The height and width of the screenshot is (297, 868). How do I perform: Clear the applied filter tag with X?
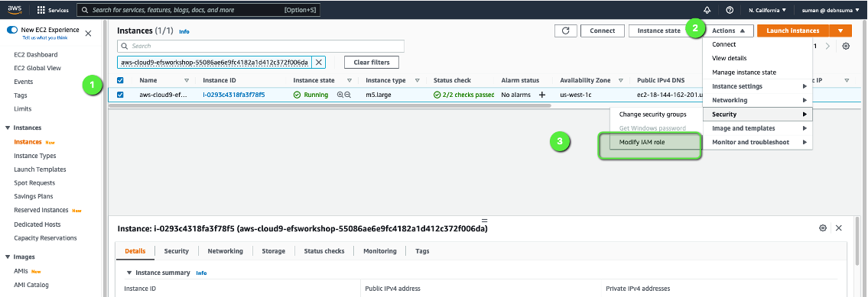coord(319,62)
